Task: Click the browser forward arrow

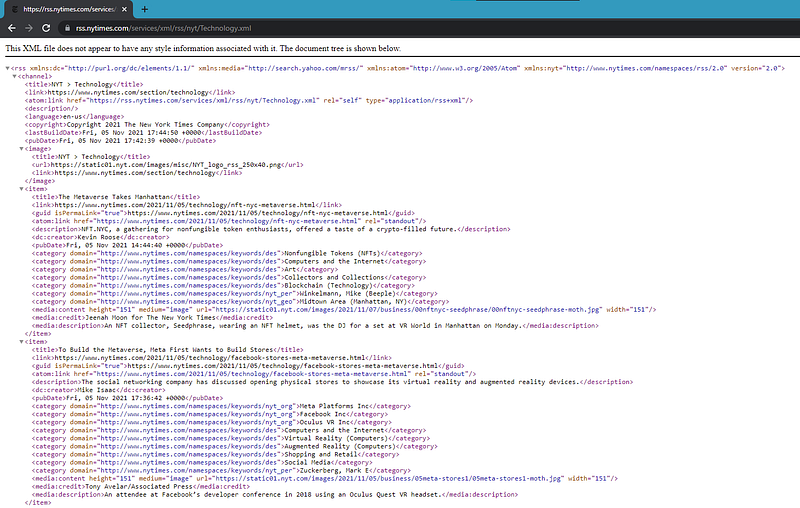Action: tap(29, 28)
